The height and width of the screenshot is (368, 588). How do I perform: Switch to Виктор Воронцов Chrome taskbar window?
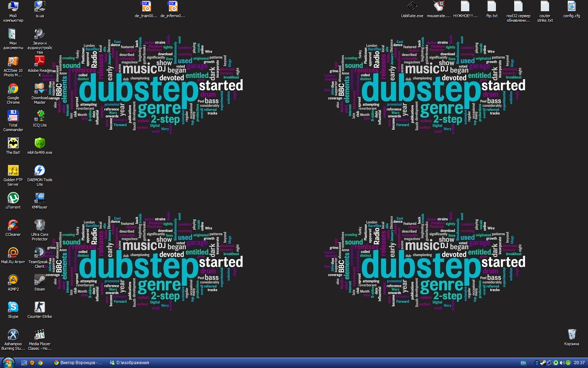(78, 363)
